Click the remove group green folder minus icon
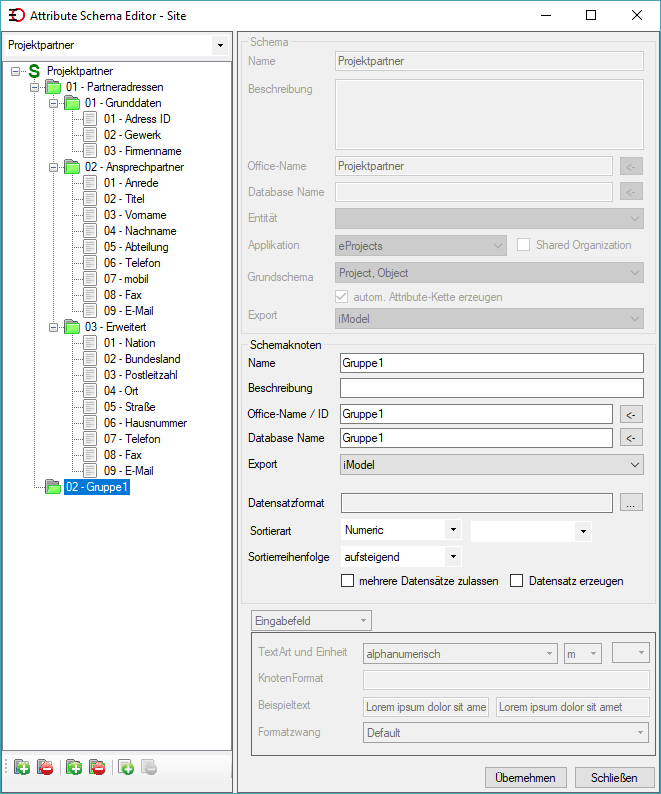Viewport: 661px width, 794px height. [97, 768]
